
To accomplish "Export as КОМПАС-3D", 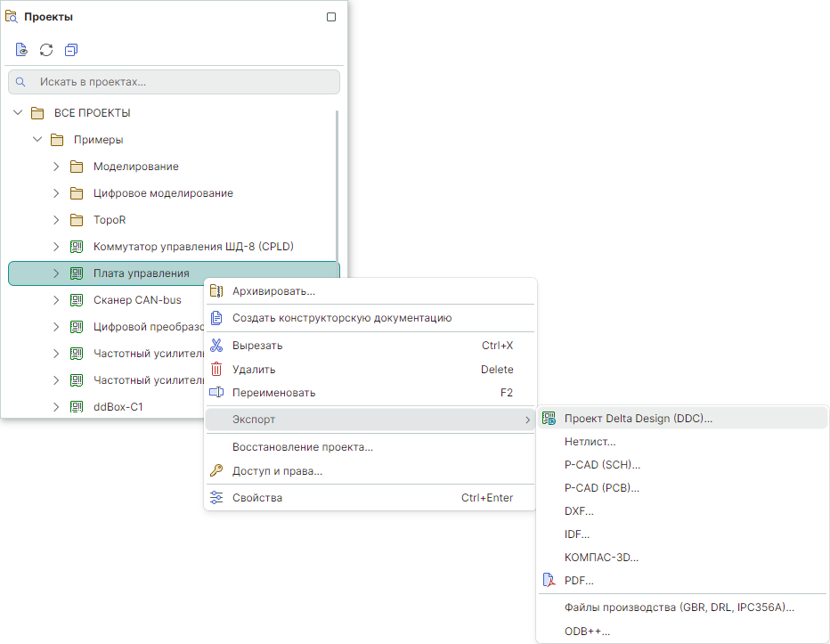I will 601,558.
